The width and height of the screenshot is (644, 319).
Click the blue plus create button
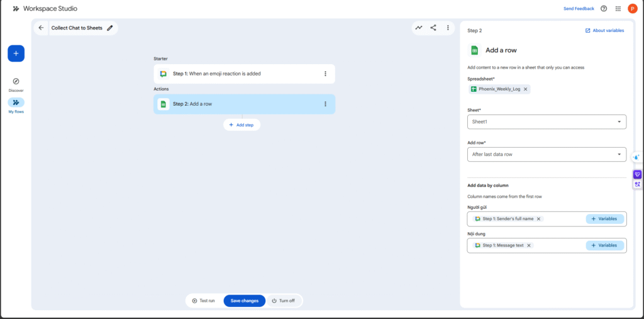click(16, 53)
